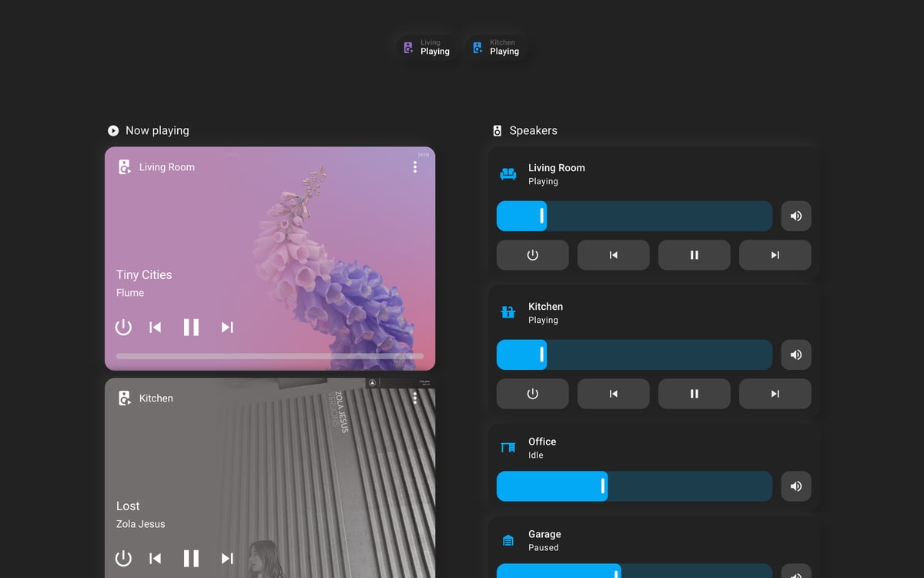Mute the Kitchen speaker
The height and width of the screenshot is (578, 924).
pos(796,355)
